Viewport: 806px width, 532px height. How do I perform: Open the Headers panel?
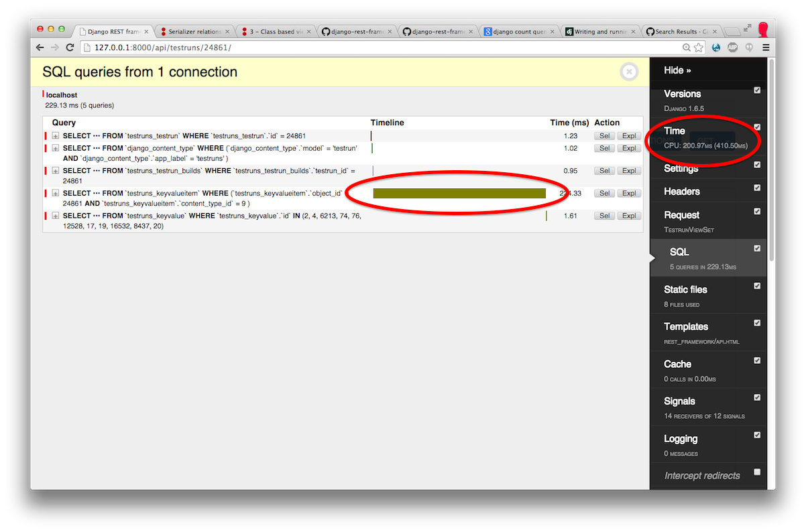pyautogui.click(x=707, y=191)
